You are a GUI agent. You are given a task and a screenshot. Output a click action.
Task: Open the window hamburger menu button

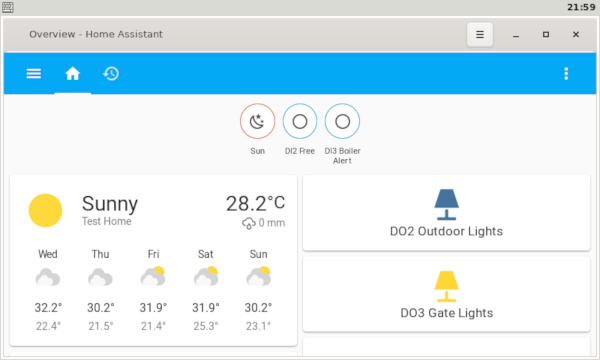click(479, 34)
